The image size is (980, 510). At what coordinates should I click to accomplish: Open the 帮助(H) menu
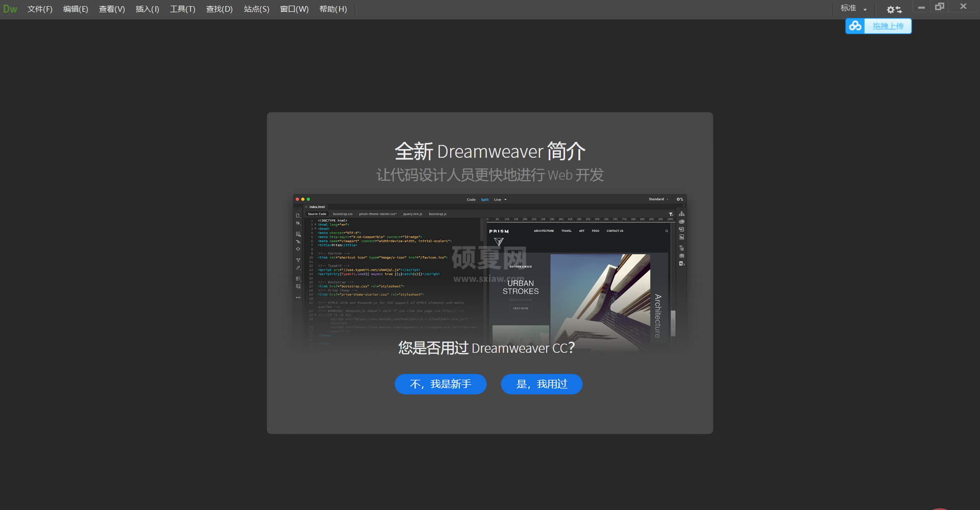tap(333, 9)
